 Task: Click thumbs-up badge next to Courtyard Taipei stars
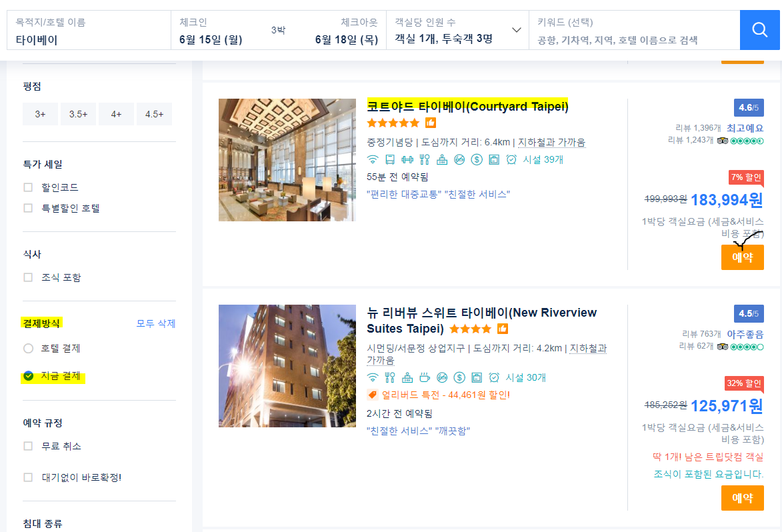click(431, 123)
